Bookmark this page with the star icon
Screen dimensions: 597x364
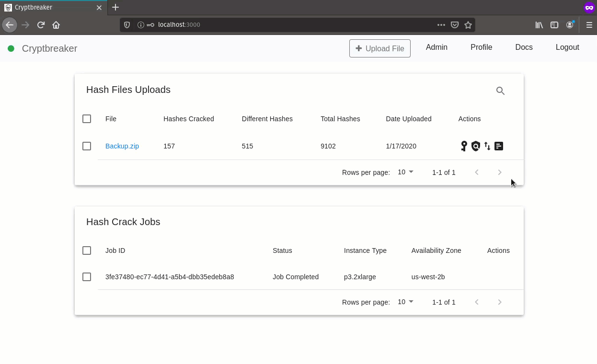(x=468, y=25)
